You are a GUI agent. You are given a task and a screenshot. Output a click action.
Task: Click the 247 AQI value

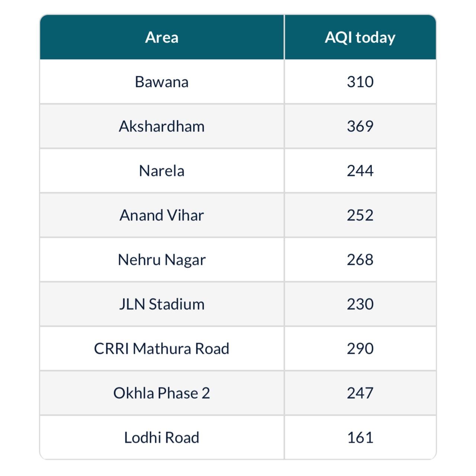coord(360,393)
